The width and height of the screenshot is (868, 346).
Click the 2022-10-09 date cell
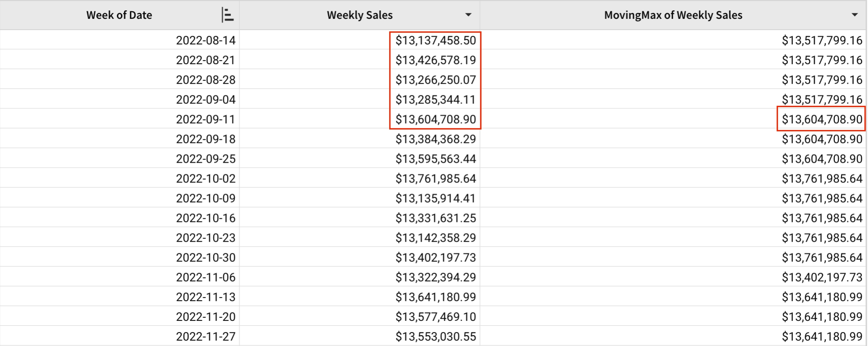point(206,198)
